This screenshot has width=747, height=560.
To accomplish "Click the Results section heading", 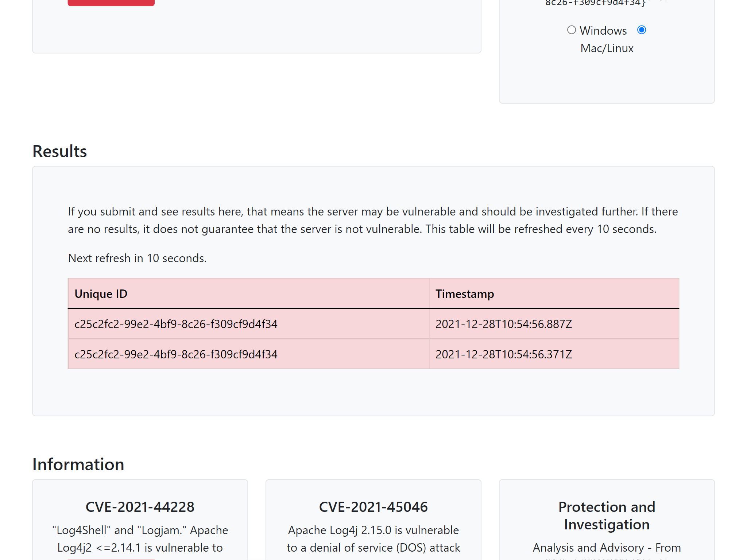I will pyautogui.click(x=59, y=151).
